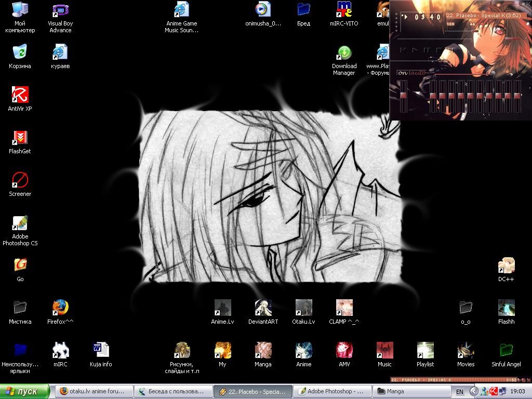
Task: Open the DeviantART shortcut
Action: (x=263, y=312)
